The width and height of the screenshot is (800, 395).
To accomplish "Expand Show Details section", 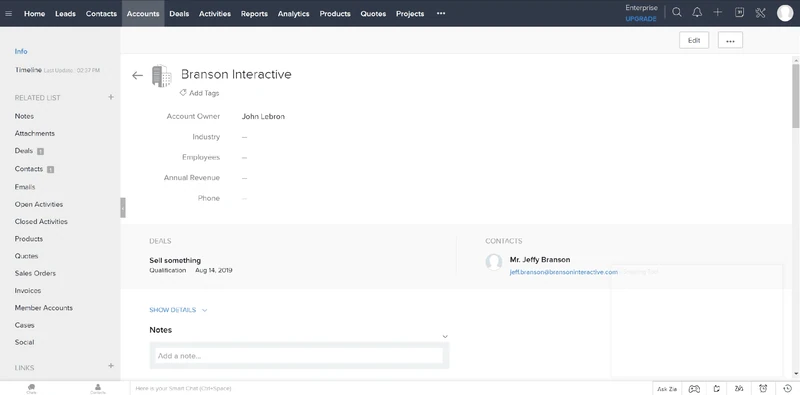I will (x=178, y=310).
